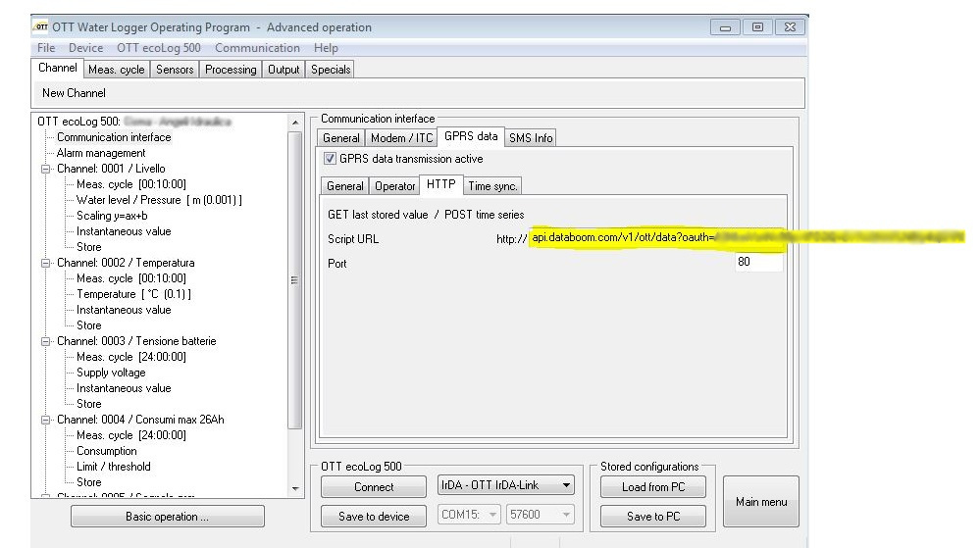Image resolution: width=980 pixels, height=548 pixels.
Task: Select Limit / threshold tree item
Action: (113, 467)
